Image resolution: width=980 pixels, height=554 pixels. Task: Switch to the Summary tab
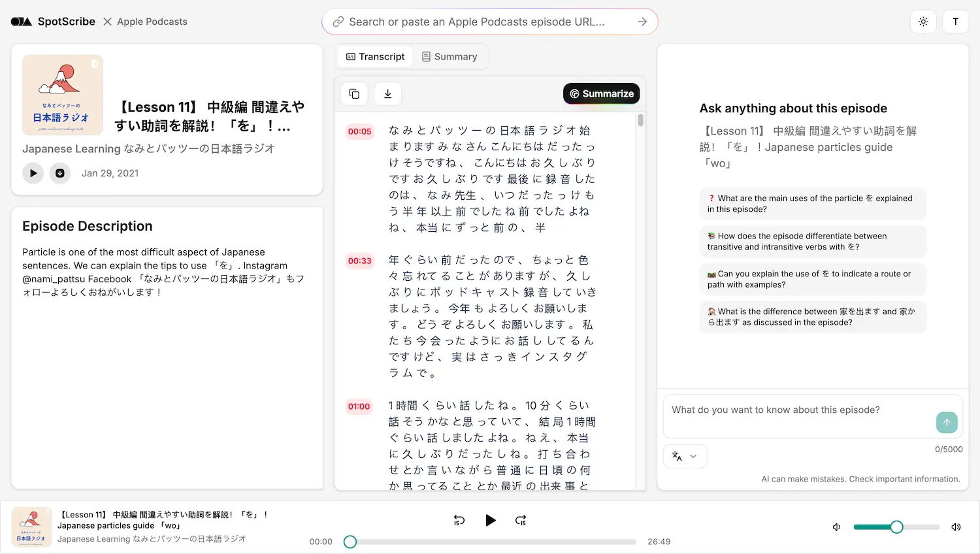point(449,56)
